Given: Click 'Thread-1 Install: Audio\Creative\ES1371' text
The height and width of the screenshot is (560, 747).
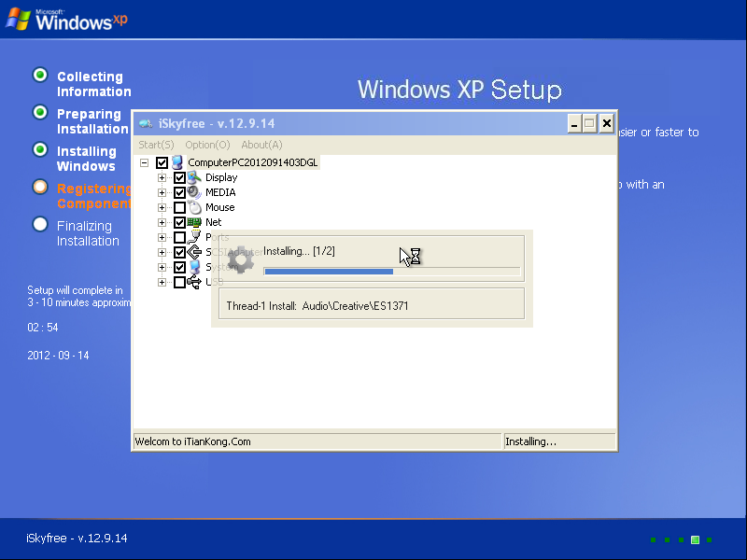Looking at the screenshot, I should click(x=317, y=306).
